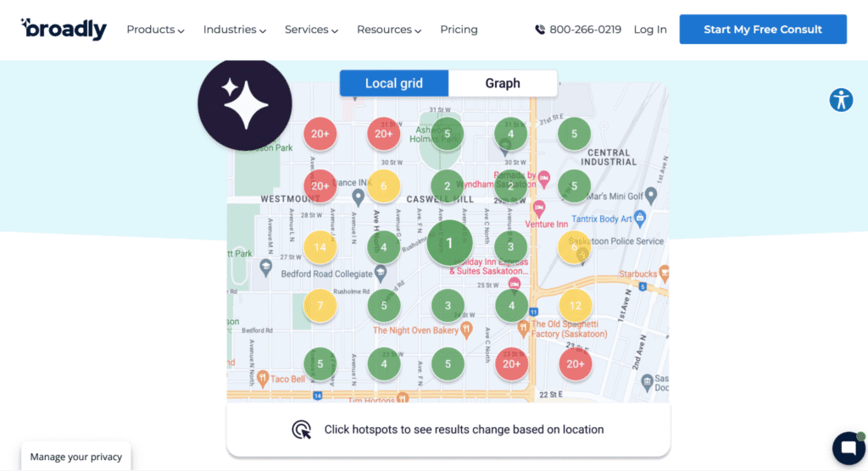Viewport: 868px width, 471px height.
Task: Click The Night Oven Bakery marker
Action: tap(467, 330)
